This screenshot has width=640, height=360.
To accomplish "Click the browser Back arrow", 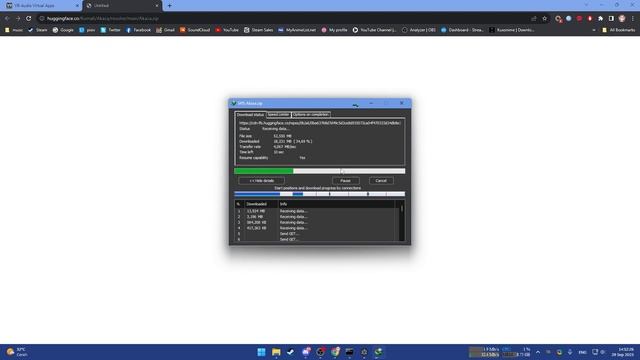I will 7,18.
